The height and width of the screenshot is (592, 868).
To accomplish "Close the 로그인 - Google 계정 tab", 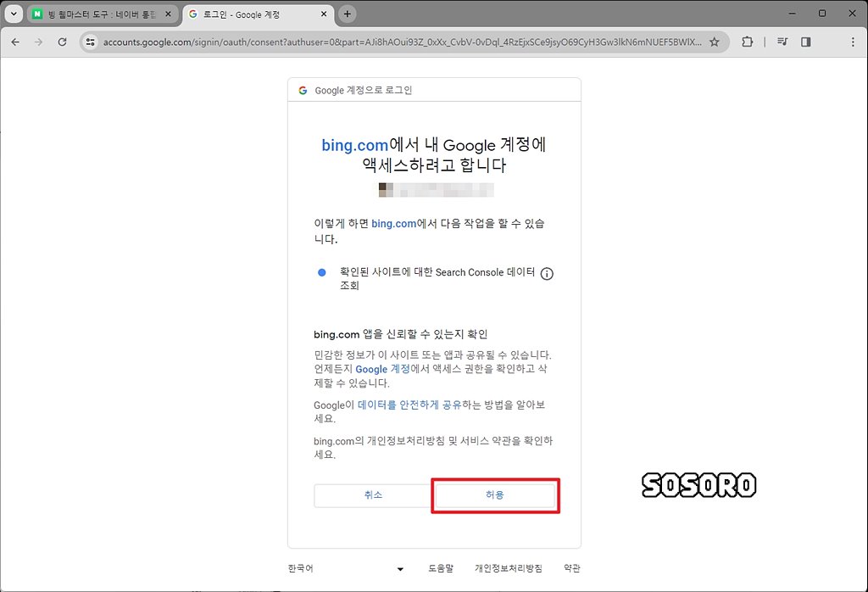I will coord(324,14).
